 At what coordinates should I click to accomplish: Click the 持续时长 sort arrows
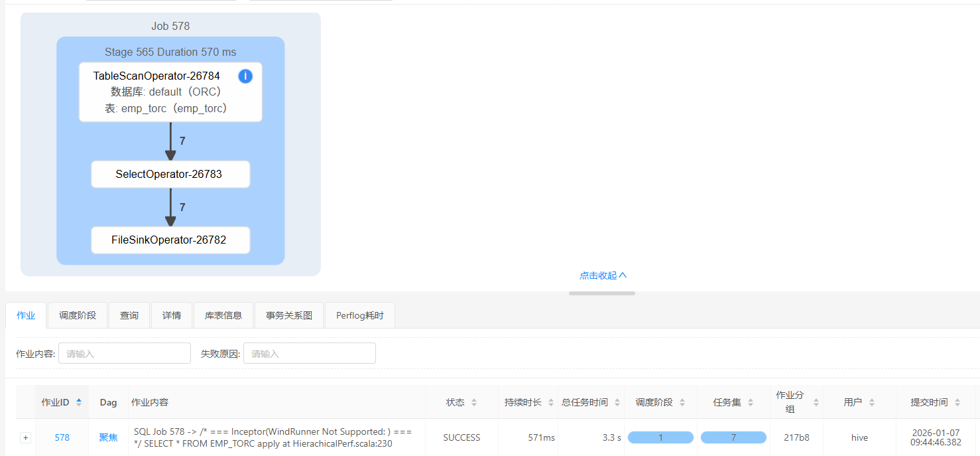coord(551,402)
